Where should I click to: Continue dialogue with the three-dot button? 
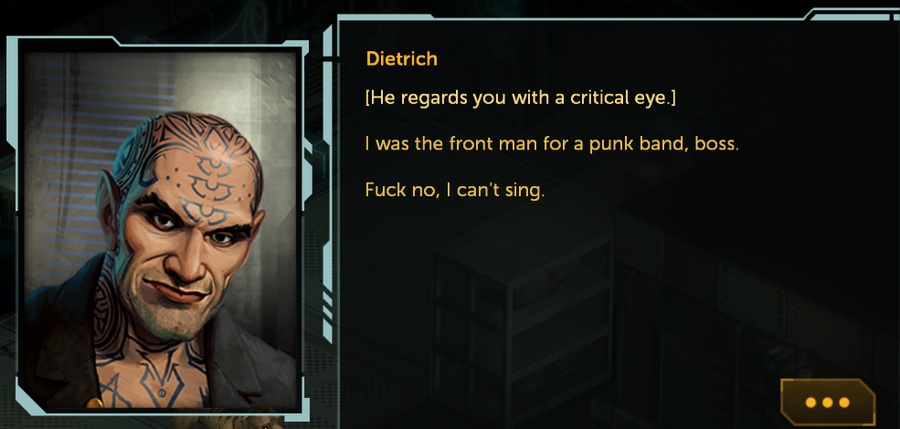(828, 401)
